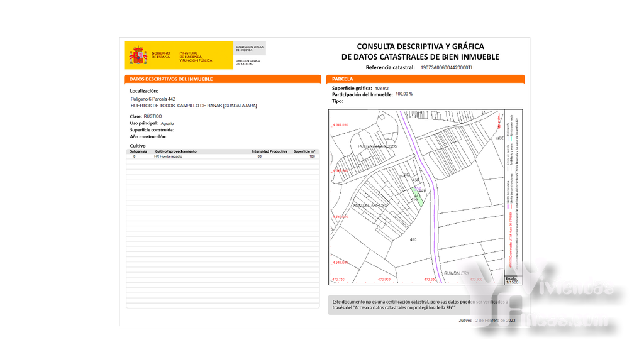This screenshot has height=362, width=644.
Task: Select the Datos Descriptivos del Inmueble header
Action: [x=223, y=79]
